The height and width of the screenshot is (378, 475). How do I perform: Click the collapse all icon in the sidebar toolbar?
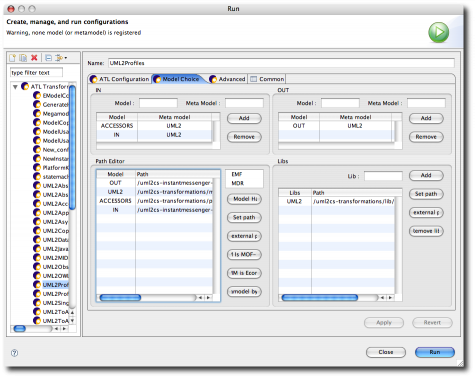48,58
